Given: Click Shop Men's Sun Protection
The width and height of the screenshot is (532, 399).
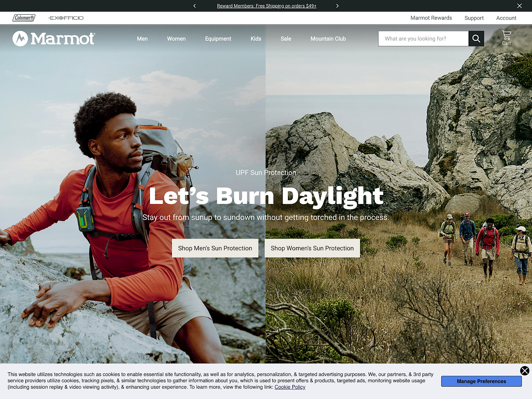Looking at the screenshot, I should 215,248.
